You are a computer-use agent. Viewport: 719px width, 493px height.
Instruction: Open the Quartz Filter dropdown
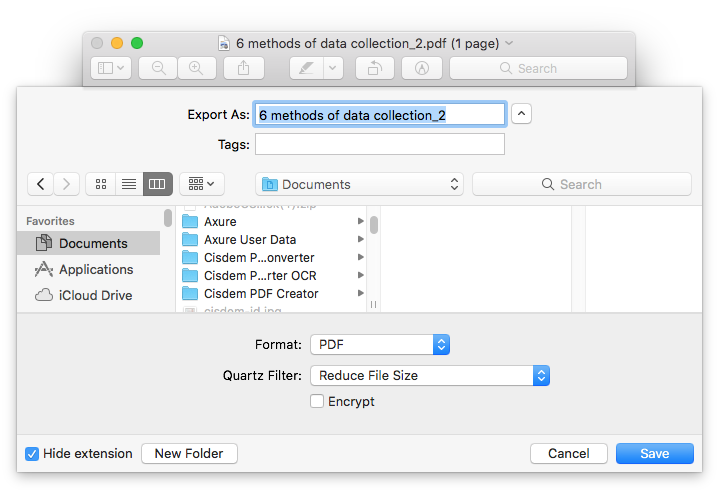[430, 376]
